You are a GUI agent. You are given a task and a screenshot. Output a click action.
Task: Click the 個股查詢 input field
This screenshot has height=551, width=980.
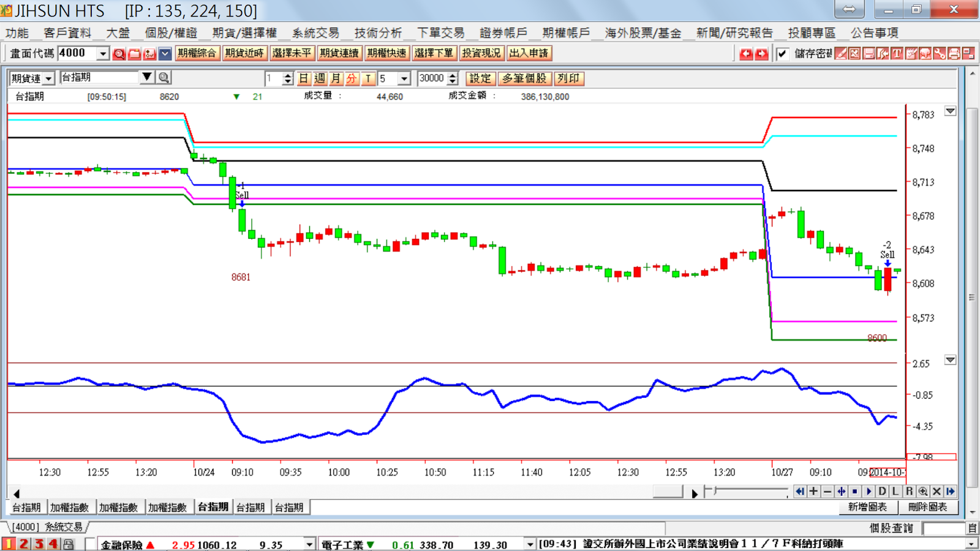(x=944, y=528)
